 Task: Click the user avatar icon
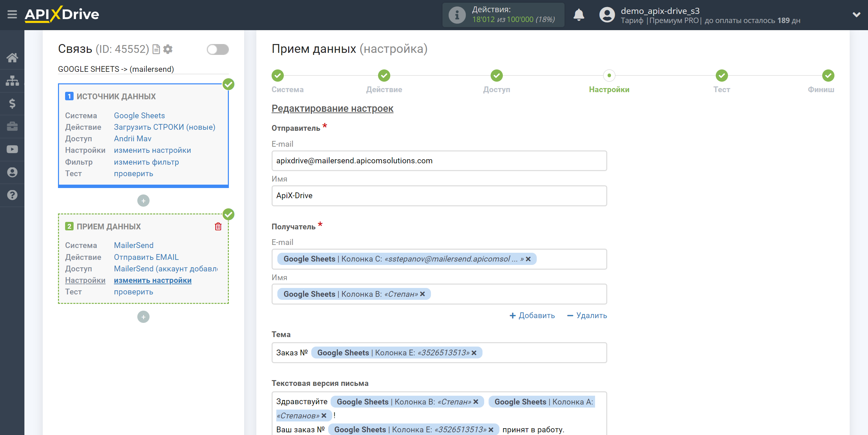coord(607,15)
